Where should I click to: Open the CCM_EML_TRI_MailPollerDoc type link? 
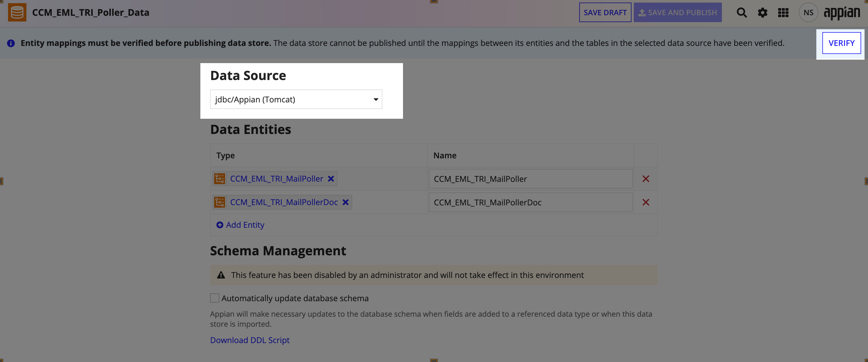click(x=284, y=202)
